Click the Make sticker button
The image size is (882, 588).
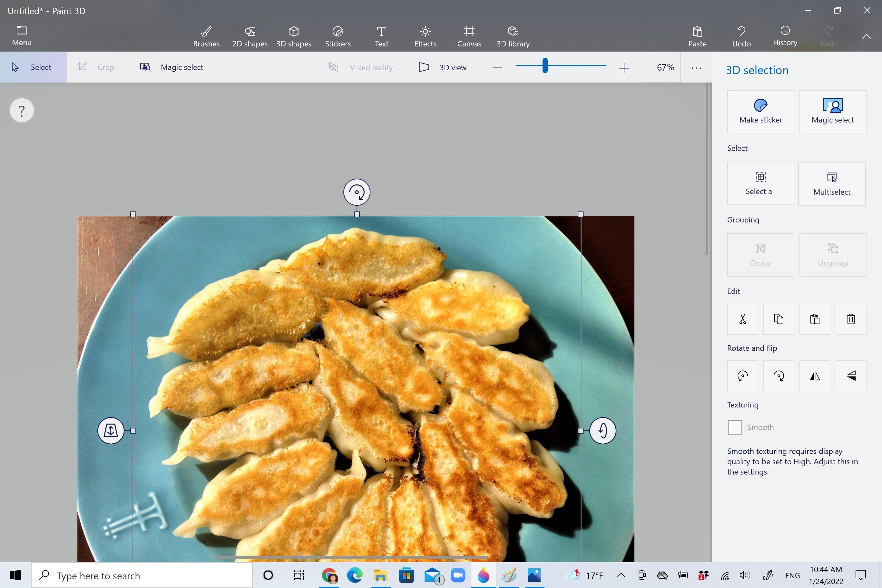(x=760, y=111)
